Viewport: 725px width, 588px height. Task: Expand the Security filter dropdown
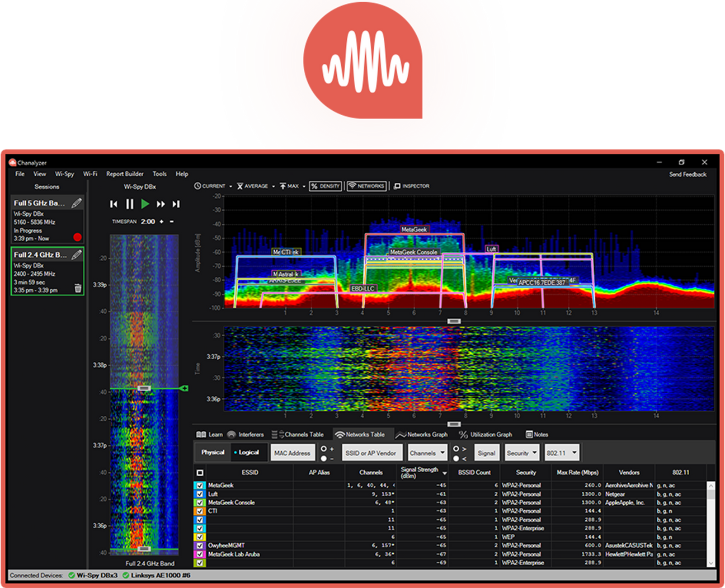click(521, 452)
